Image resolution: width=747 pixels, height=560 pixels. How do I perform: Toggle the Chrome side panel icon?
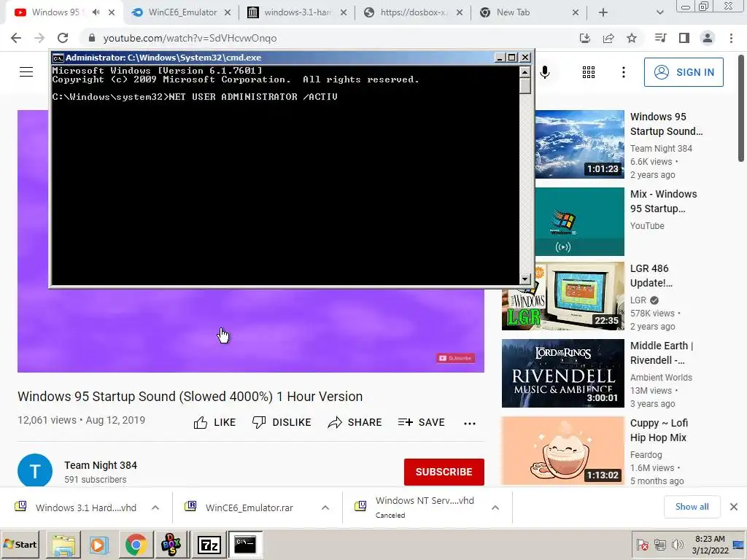coord(684,38)
